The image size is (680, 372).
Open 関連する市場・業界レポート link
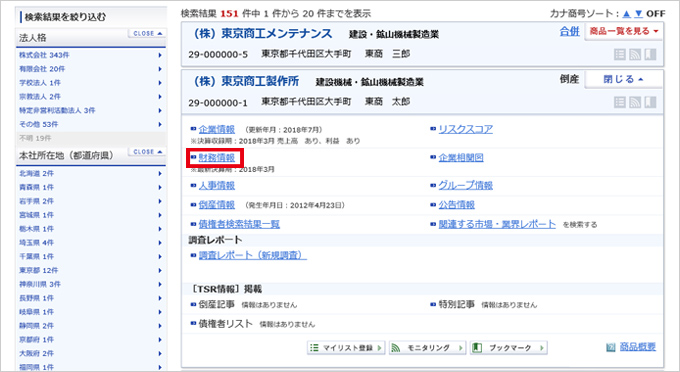[x=497, y=224]
